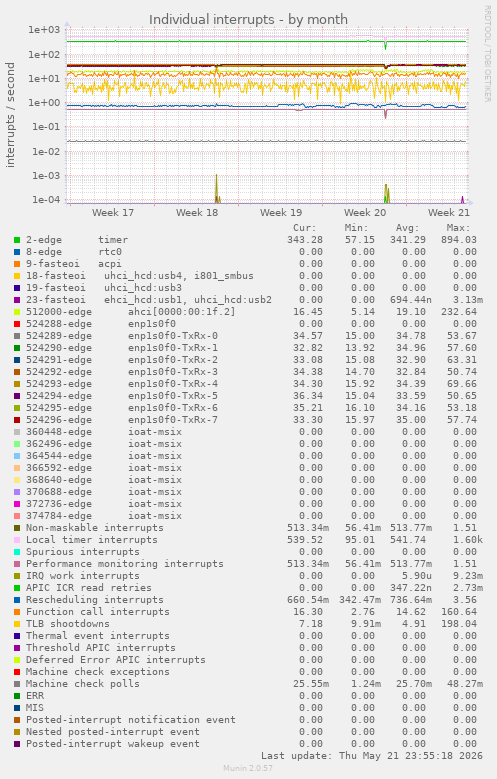The image size is (497, 779).
Task: Click the pink Local timer interrupts swatch
Action: (x=17, y=540)
